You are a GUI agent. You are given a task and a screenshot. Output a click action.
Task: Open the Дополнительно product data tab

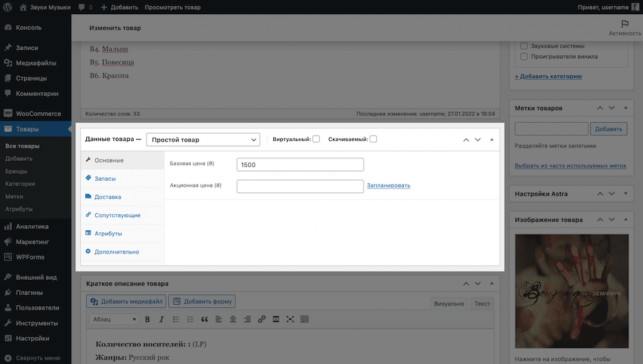click(x=123, y=251)
